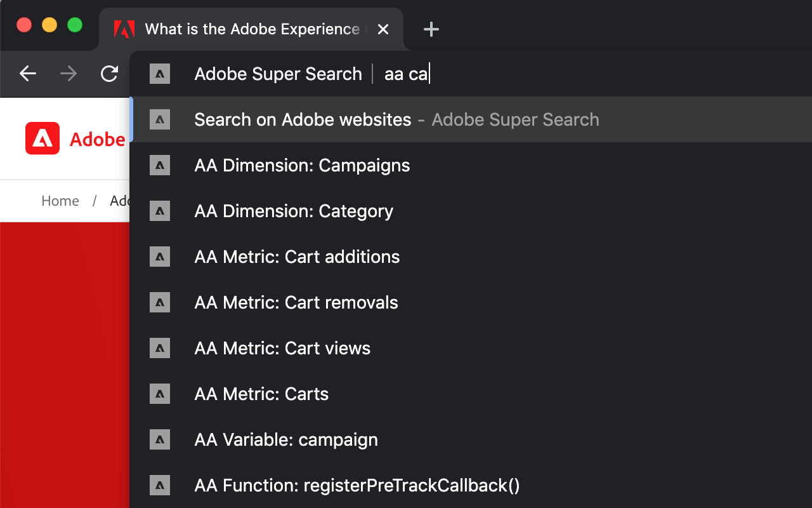Click icon beside 'AA Function: registerPreTrackCallback()'

(x=160, y=485)
